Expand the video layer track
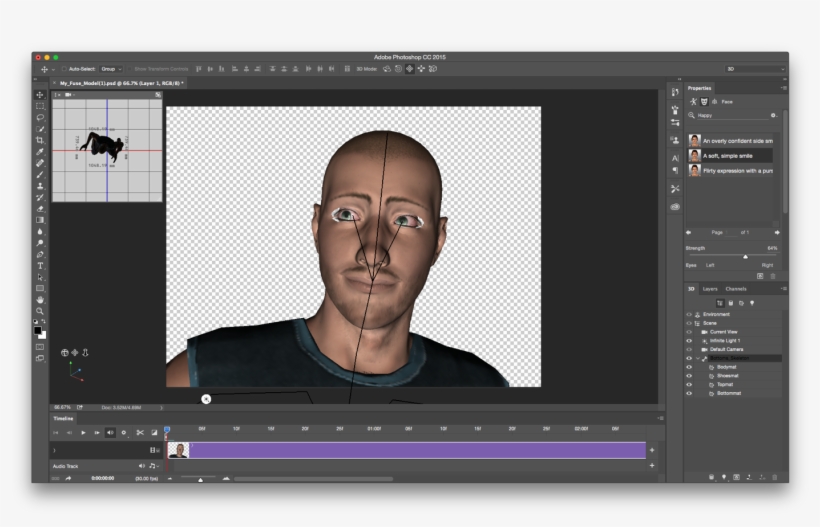Screen dimensions: 820x527 point(54,450)
